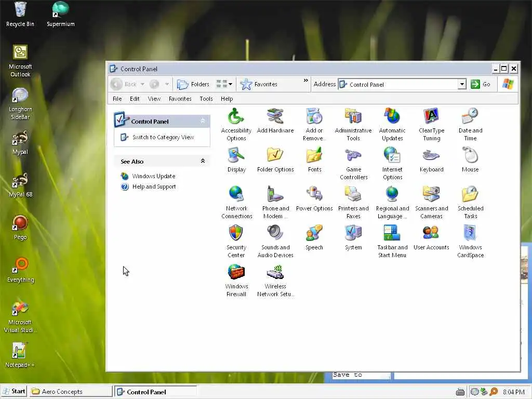Open Network Connections
Screen dimensions: 532x399
click(236, 203)
